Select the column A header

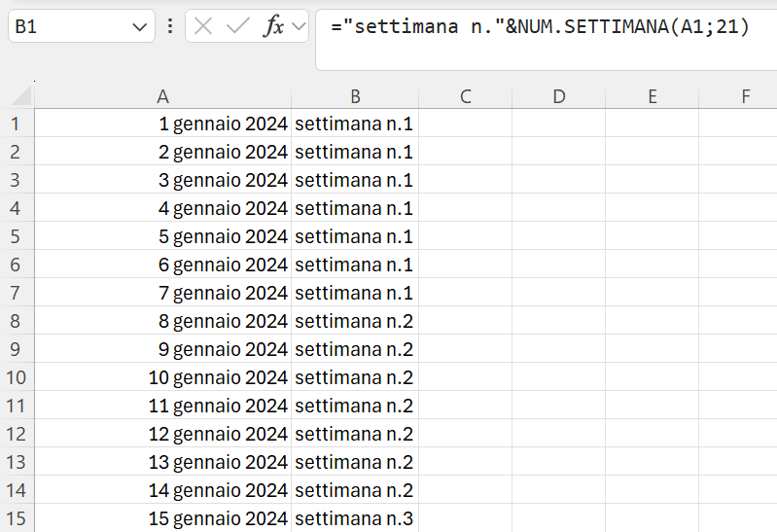pos(162,96)
